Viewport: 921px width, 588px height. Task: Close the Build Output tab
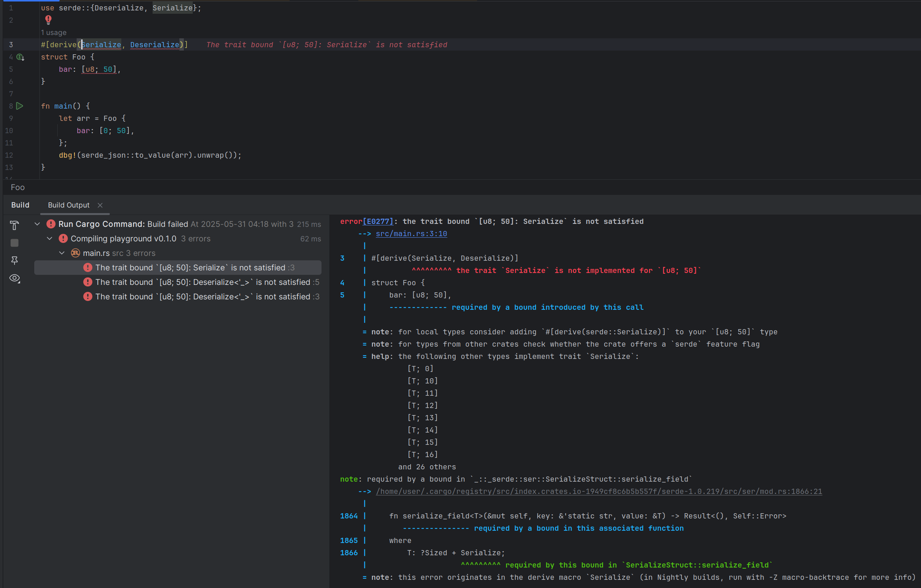tap(100, 205)
